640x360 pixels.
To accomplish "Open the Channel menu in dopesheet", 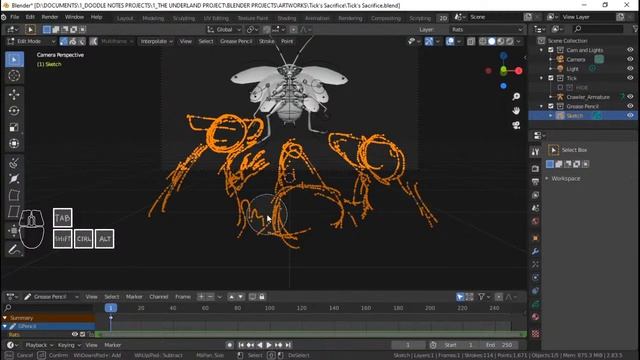I will point(159,297).
